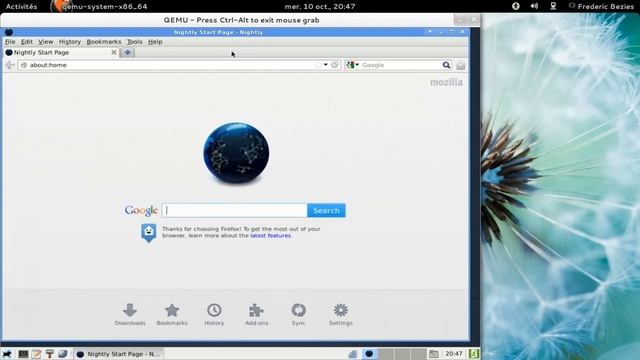This screenshot has height=360, width=640.
Task: Follow the latest features link
Action: [x=271, y=236]
